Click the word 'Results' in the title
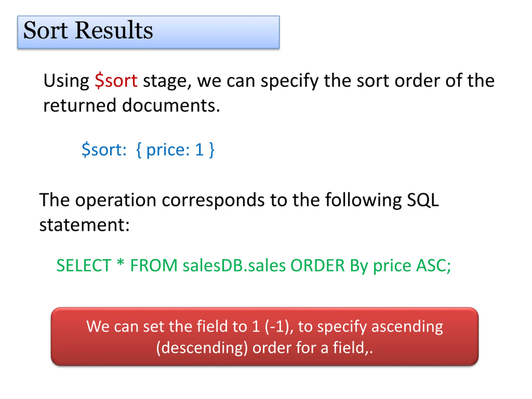This screenshot has width=532, height=399. (114, 30)
